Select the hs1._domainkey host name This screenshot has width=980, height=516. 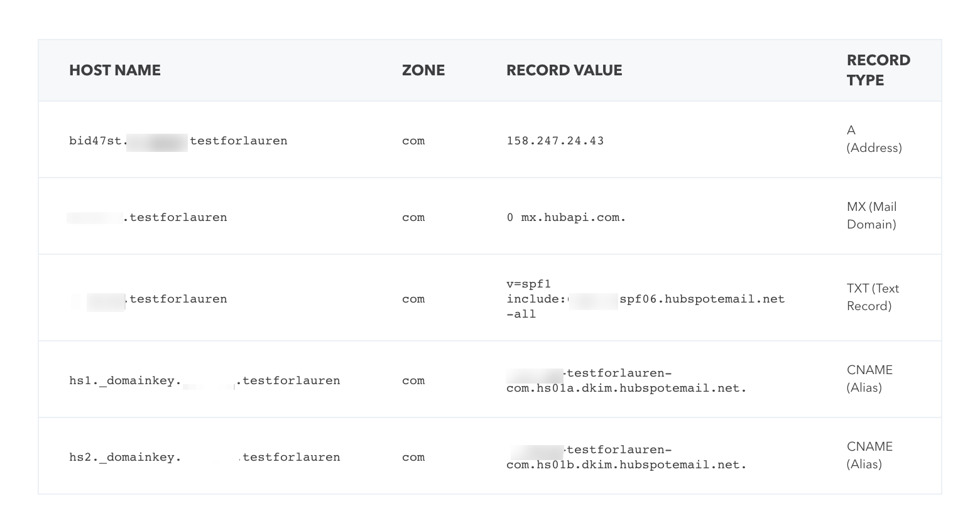pos(204,380)
